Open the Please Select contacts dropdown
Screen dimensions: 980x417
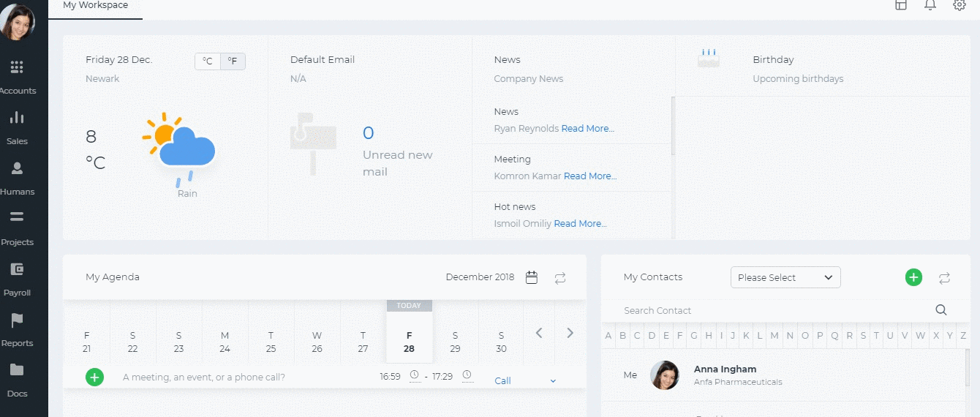785,277
